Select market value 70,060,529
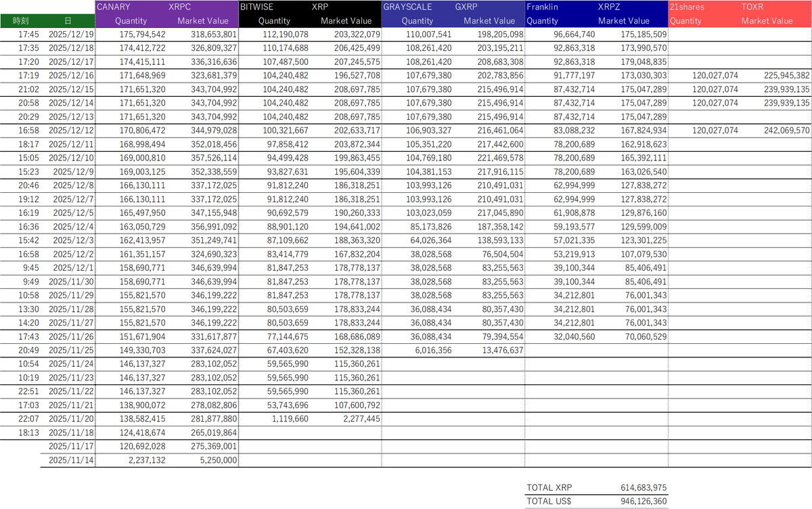812x509 pixels. point(646,336)
